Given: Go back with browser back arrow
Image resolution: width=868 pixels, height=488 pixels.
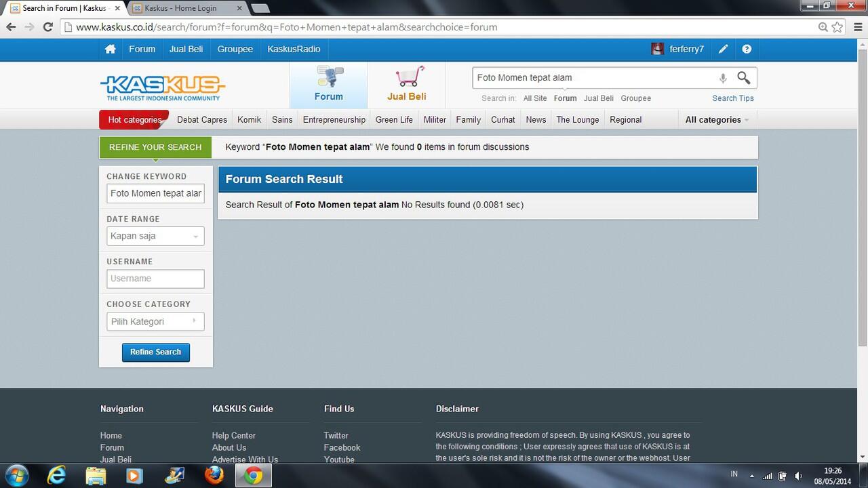Looking at the screenshot, I should coord(11,27).
